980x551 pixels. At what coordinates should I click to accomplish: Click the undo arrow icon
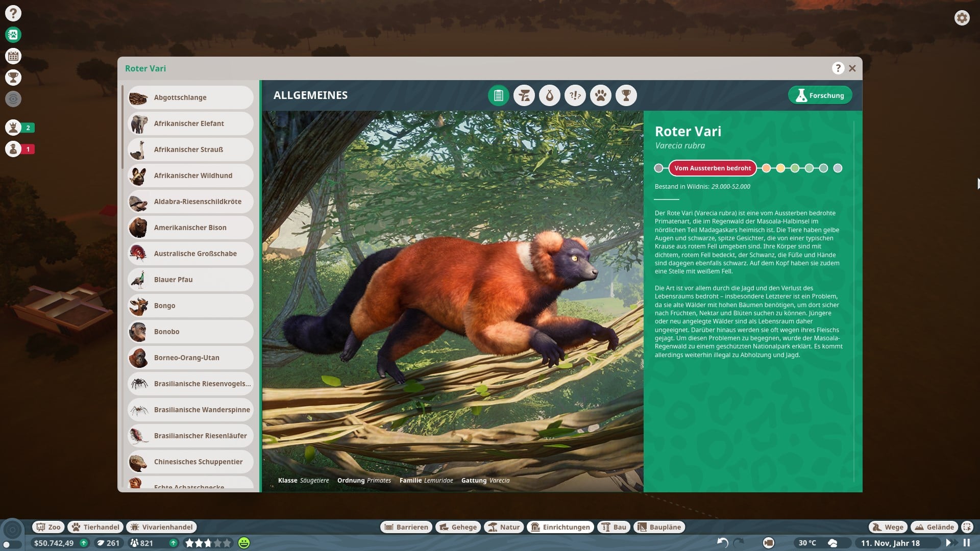pos(722,543)
